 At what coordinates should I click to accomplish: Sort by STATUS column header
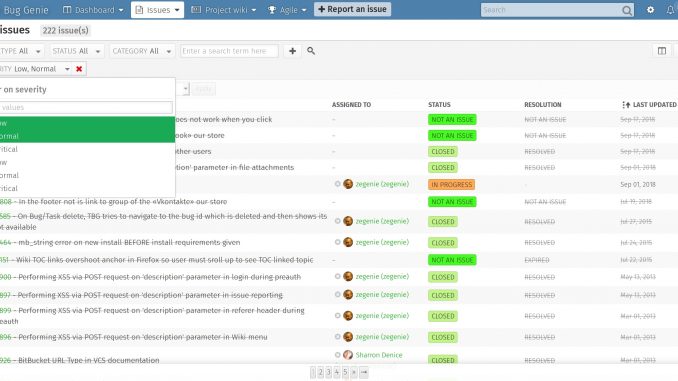(439, 105)
